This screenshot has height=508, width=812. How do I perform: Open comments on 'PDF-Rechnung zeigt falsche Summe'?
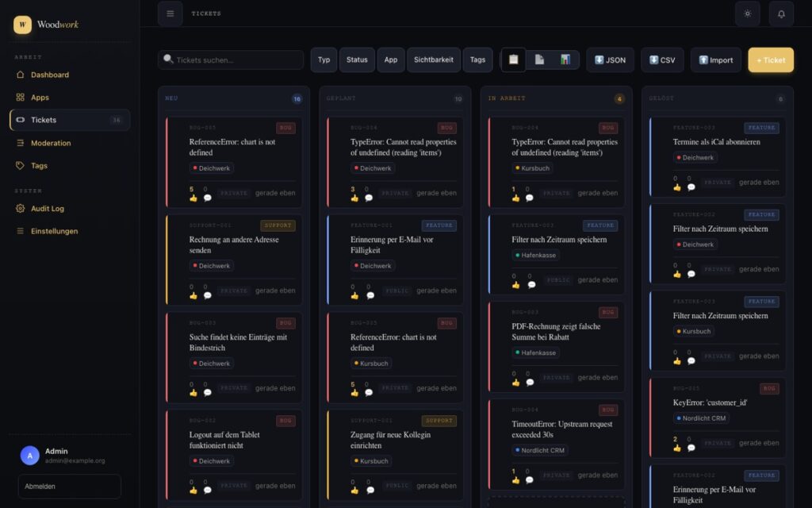pos(530,379)
